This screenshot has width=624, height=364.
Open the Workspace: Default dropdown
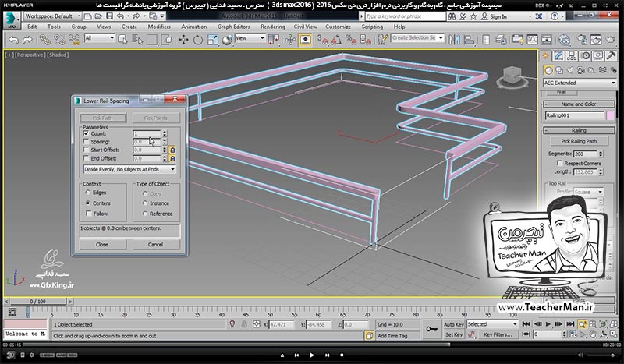tap(52, 16)
